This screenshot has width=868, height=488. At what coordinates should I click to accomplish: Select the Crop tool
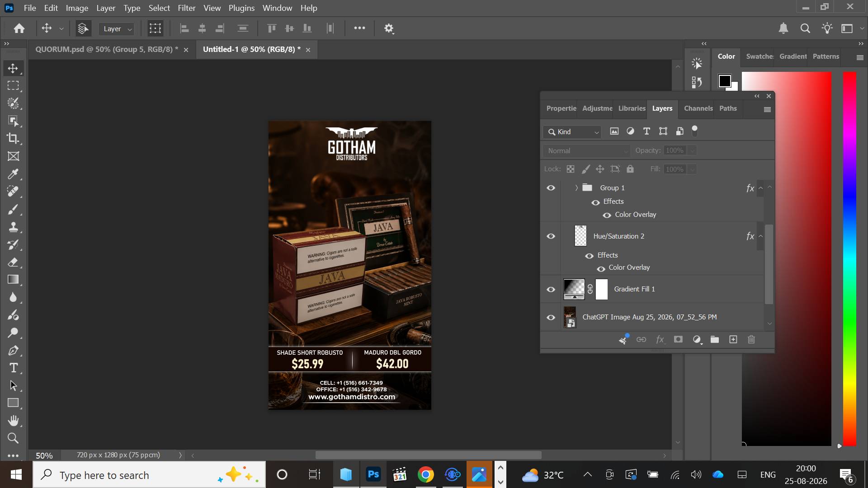[x=13, y=138]
